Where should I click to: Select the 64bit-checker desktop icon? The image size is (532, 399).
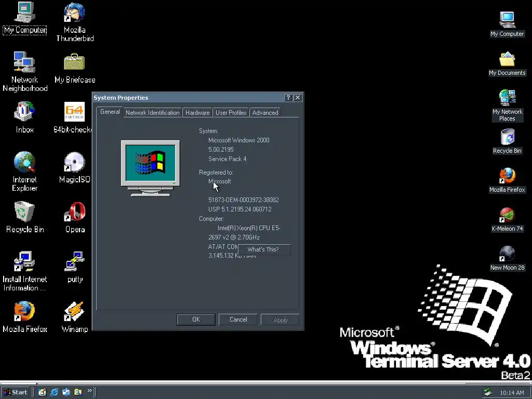click(x=74, y=117)
